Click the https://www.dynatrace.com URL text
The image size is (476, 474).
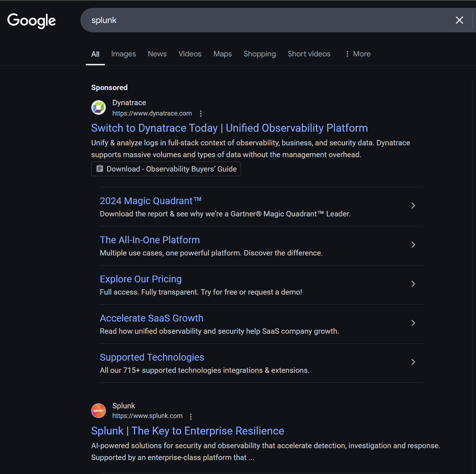pos(152,113)
